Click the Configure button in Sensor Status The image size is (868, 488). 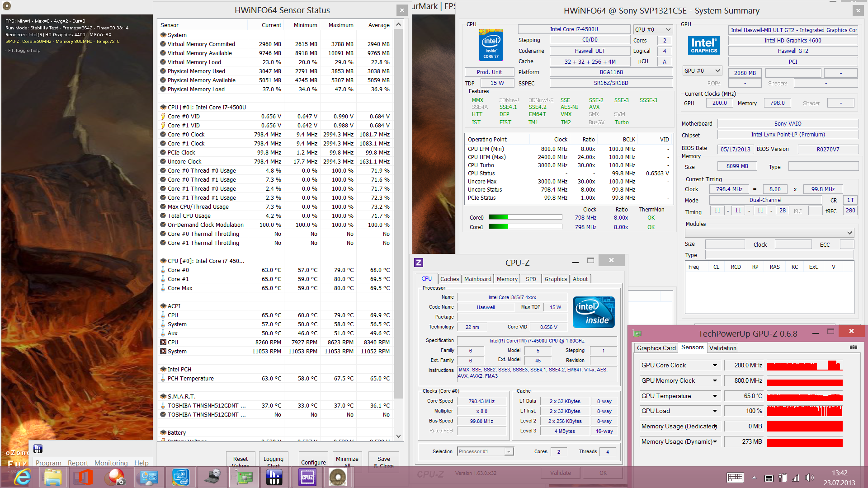click(313, 462)
